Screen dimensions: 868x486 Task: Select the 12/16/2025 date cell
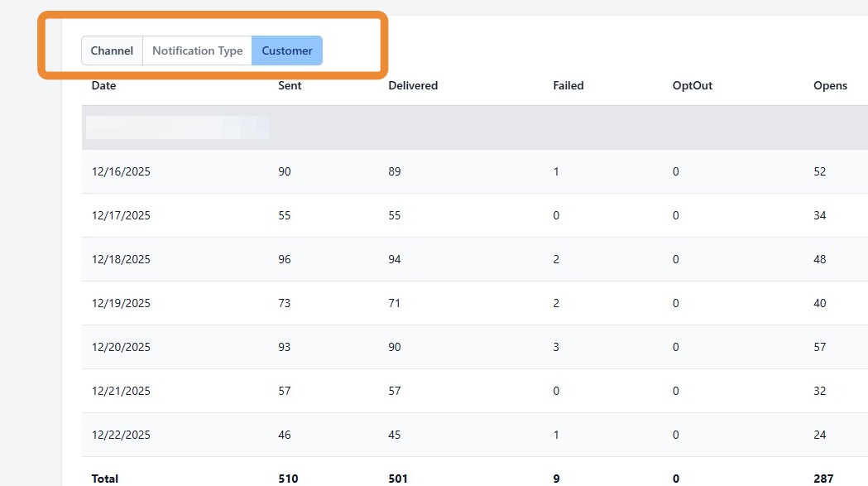click(x=121, y=171)
